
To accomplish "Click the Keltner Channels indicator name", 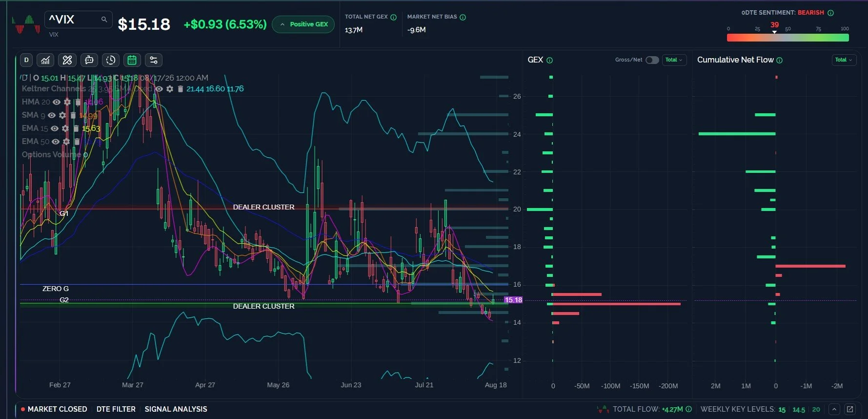I will coord(54,89).
